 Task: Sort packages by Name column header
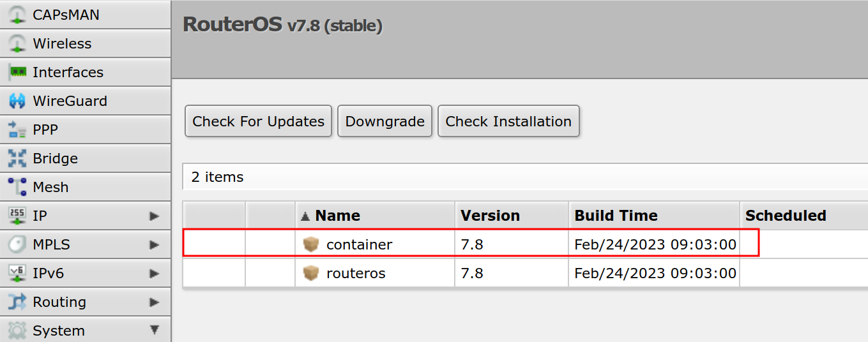pyautogui.click(x=337, y=216)
